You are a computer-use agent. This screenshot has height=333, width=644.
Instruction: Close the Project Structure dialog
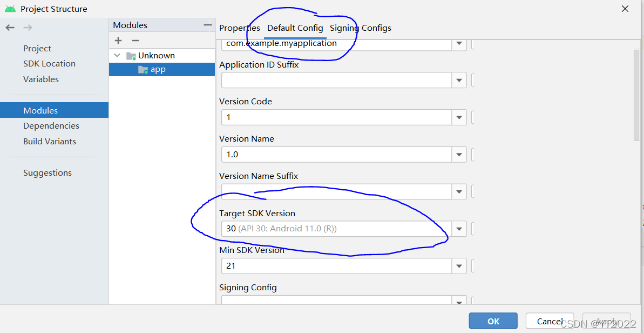pos(625,9)
